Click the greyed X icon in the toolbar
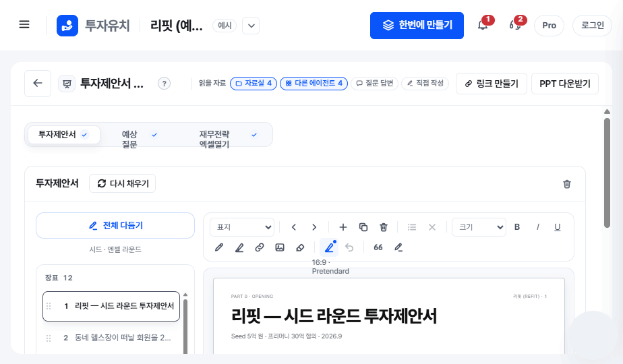 coord(432,227)
